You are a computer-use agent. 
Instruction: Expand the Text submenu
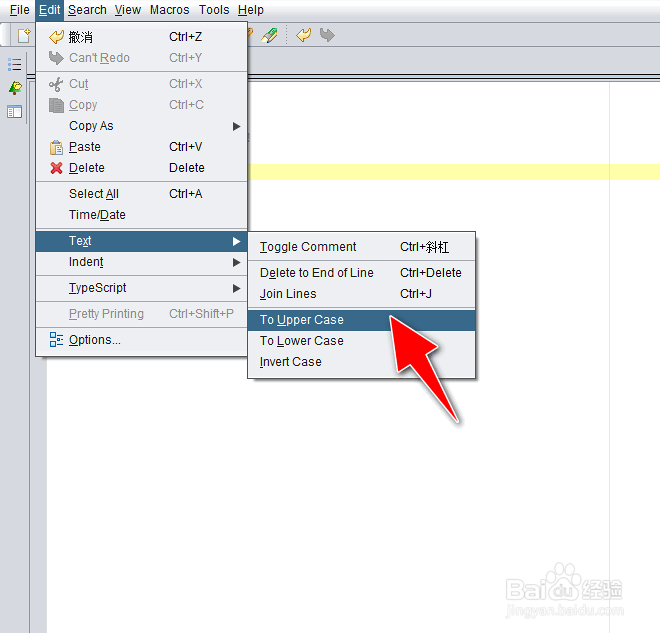click(141, 241)
